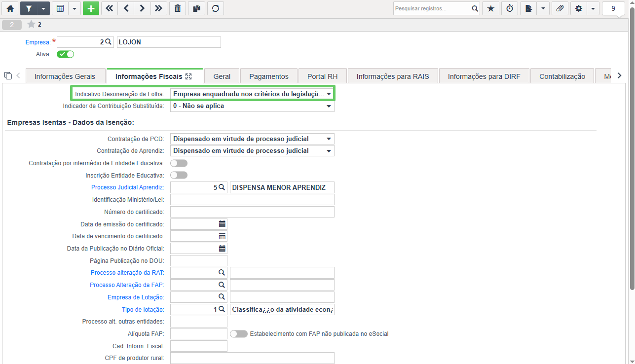Switch to Geral tab
The height and width of the screenshot is (364, 635).
tap(222, 76)
